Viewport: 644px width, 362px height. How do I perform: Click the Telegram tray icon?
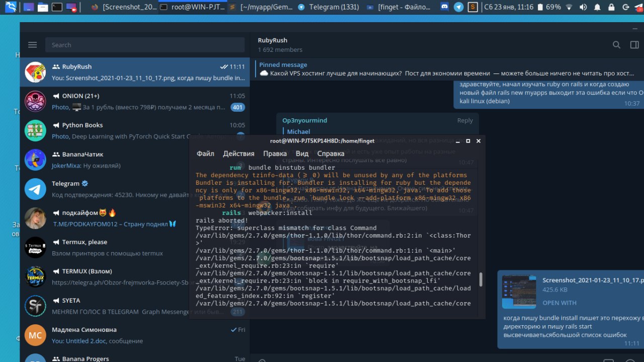[458, 7]
